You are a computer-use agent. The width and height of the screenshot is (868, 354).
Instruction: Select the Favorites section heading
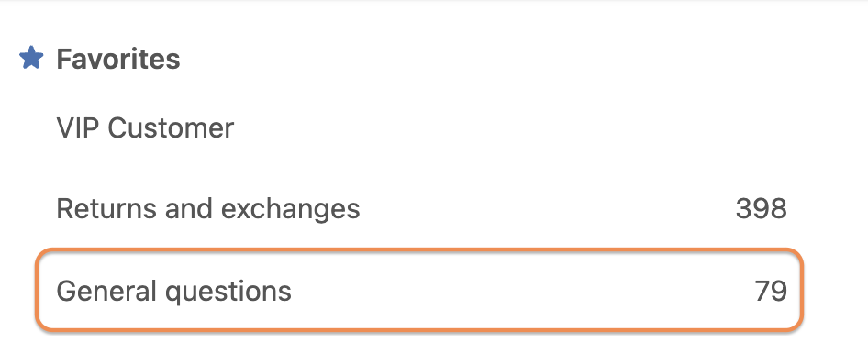[118, 59]
